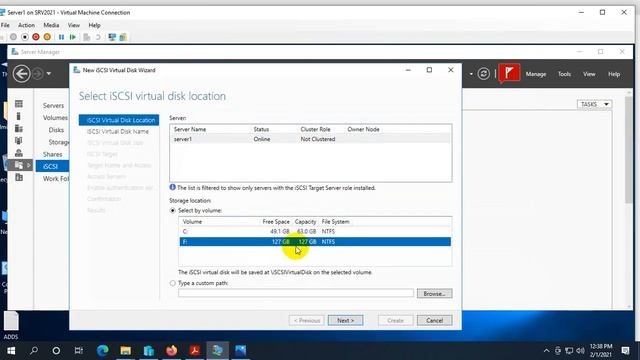Click the Server Manager forward arrow
640x360 pixels.
coord(38,74)
